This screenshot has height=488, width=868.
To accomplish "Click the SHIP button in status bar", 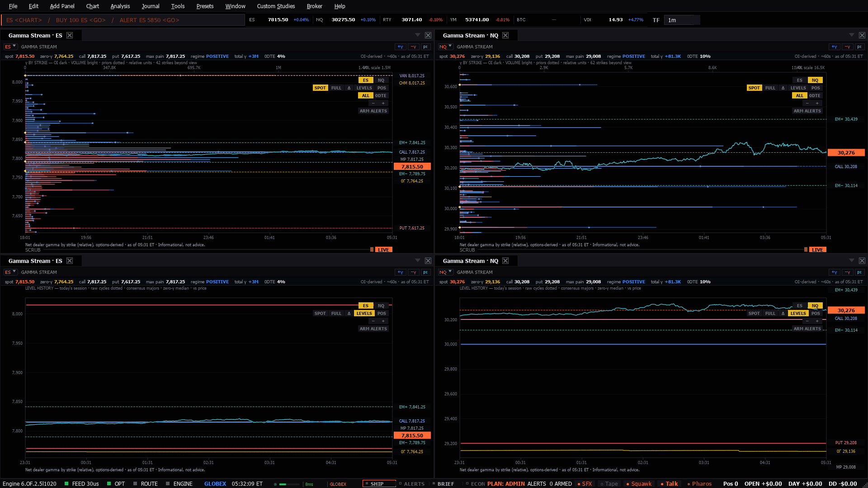I will (x=379, y=484).
